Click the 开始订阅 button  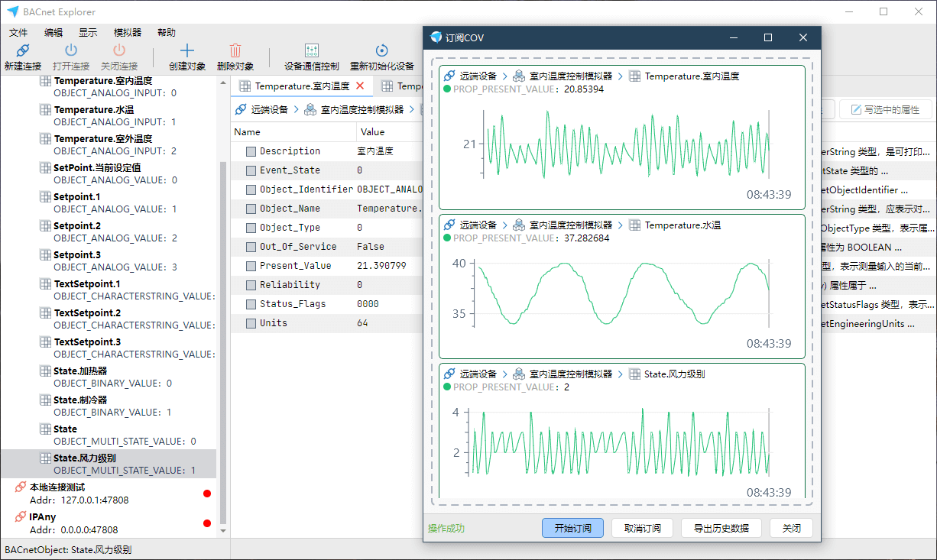[x=572, y=528]
